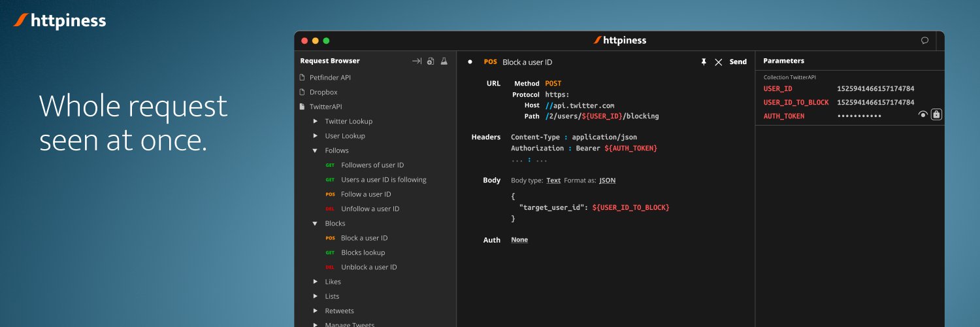Click the httpiness logo at top left
This screenshot has height=327, width=980.
point(59,21)
